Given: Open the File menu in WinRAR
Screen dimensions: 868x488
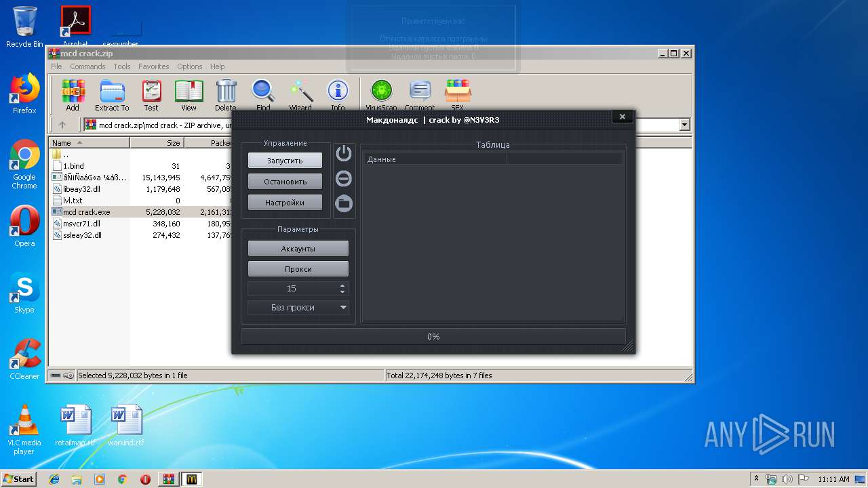Looking at the screenshot, I should pyautogui.click(x=56, y=66).
